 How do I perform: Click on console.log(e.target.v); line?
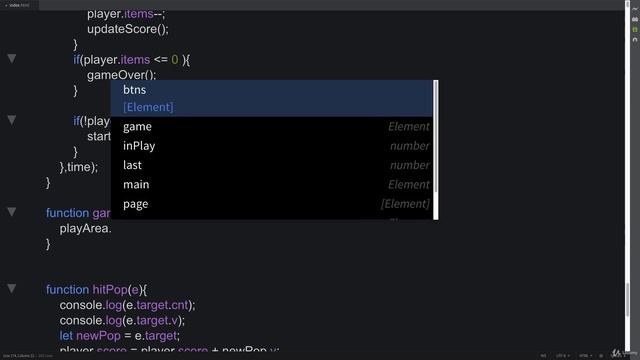(x=122, y=320)
